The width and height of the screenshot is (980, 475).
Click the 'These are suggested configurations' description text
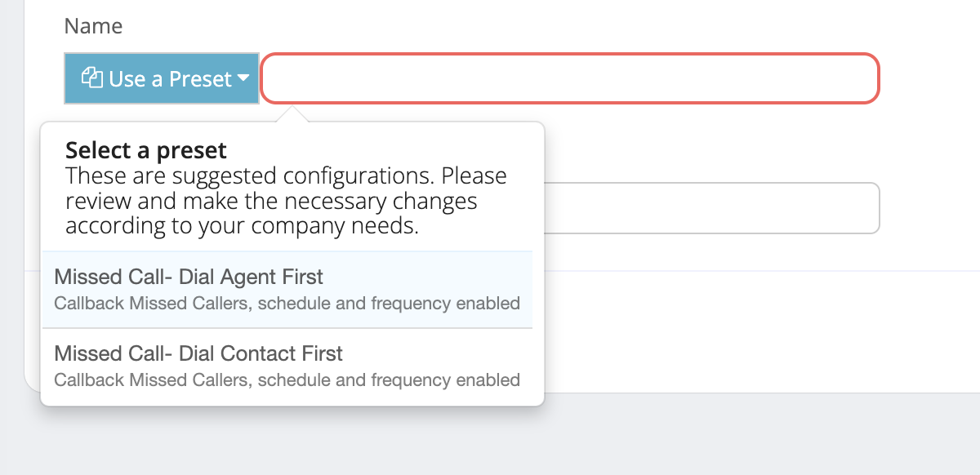click(x=286, y=201)
